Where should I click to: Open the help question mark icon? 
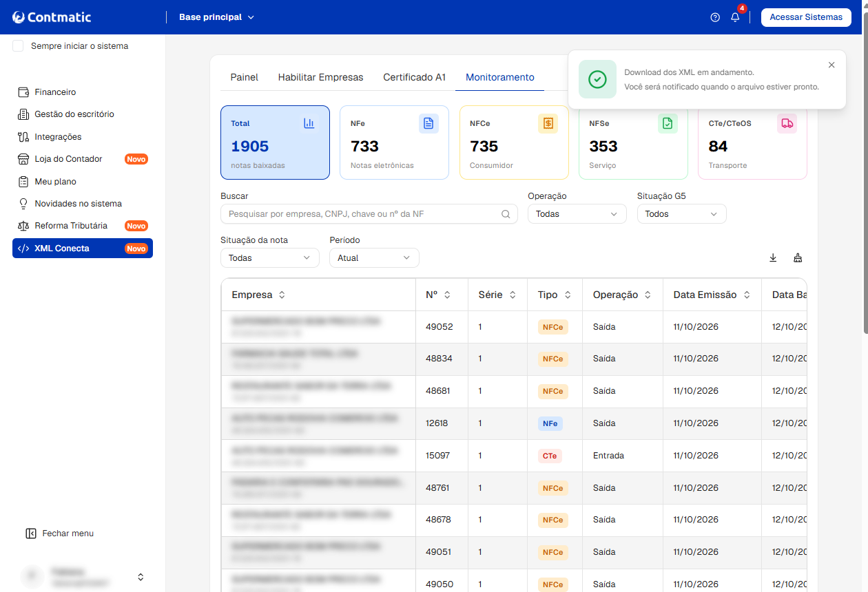click(x=715, y=17)
